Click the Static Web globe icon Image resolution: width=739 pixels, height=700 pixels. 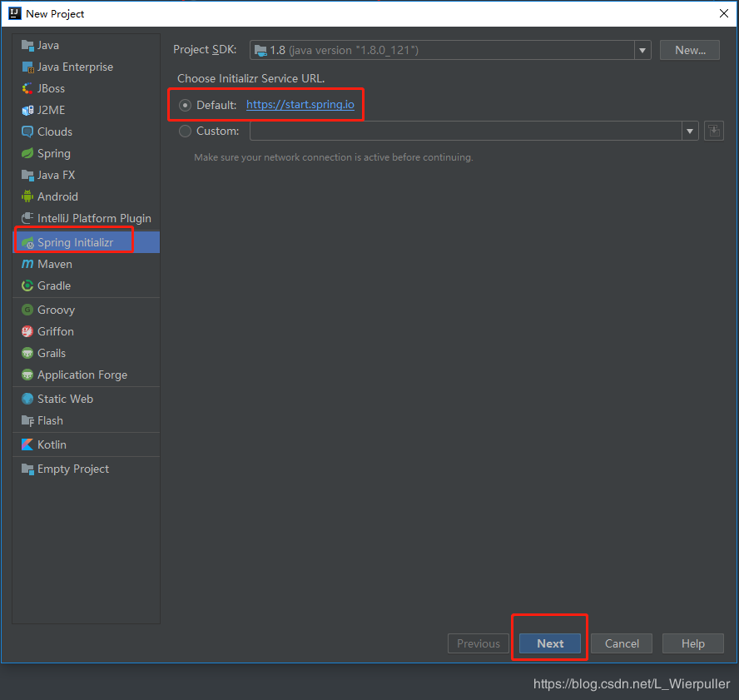pos(27,399)
